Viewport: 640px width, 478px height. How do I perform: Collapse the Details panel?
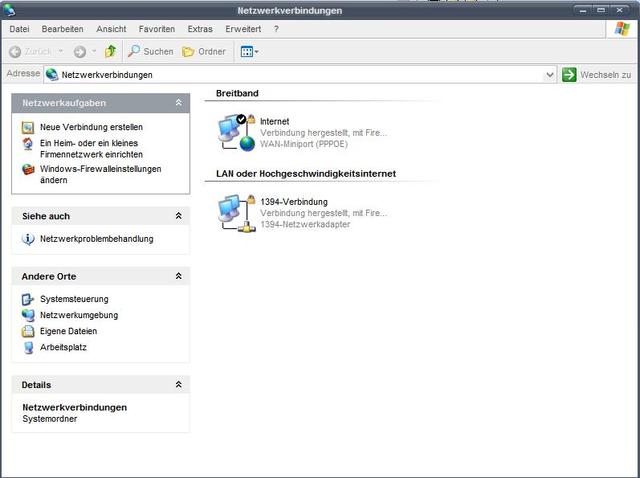179,385
